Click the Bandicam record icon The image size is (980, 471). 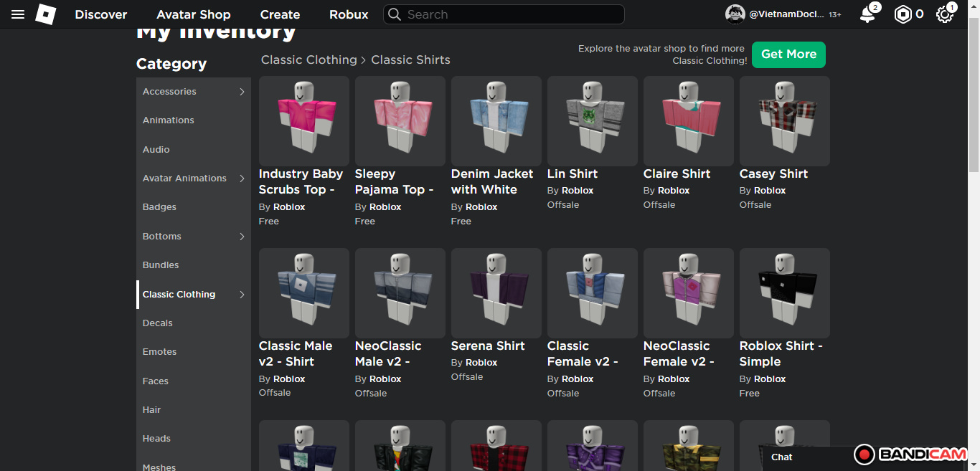tap(864, 455)
